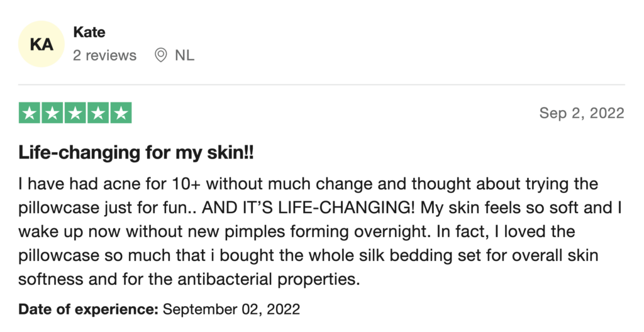Open reviewer Kate's profile name

click(x=89, y=32)
